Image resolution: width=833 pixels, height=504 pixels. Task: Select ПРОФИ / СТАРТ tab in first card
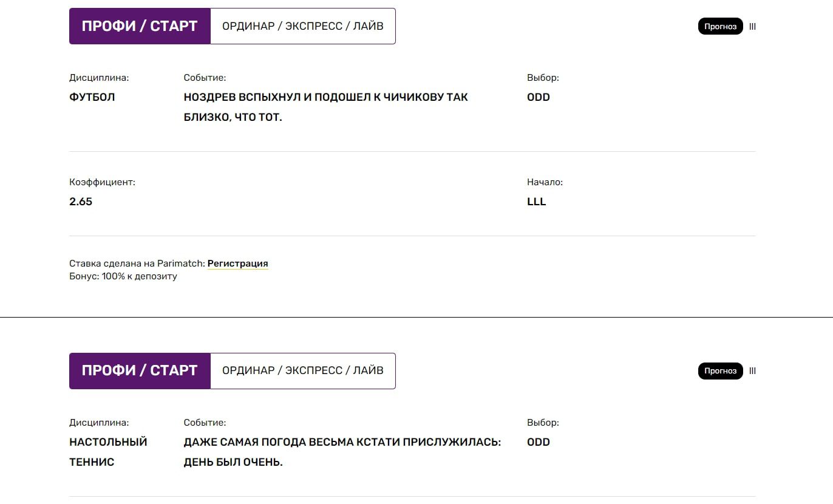(x=140, y=26)
